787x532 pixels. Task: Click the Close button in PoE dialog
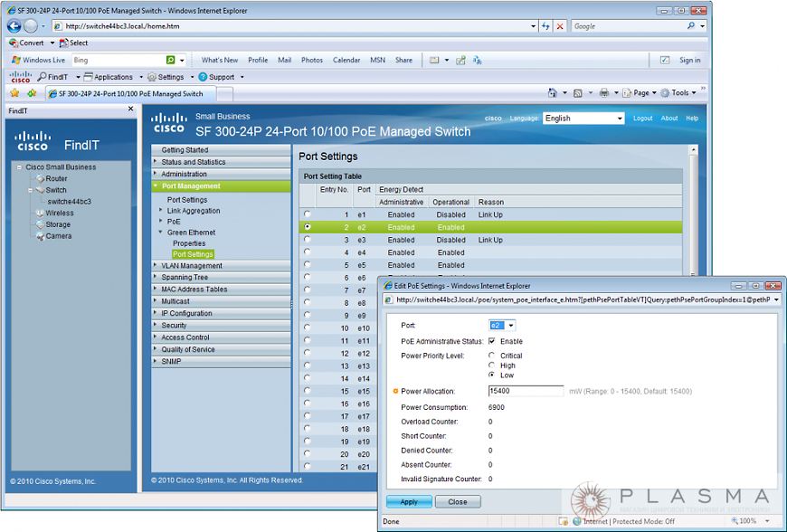coord(458,502)
